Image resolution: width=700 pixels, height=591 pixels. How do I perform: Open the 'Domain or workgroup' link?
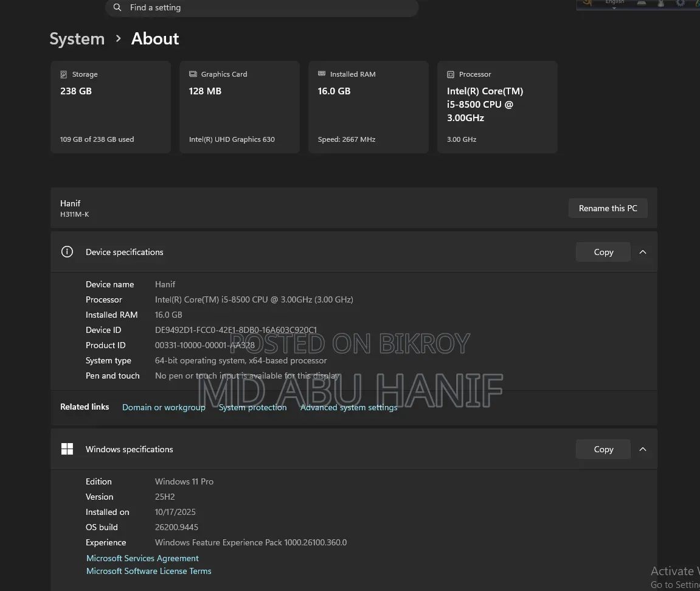[164, 407]
